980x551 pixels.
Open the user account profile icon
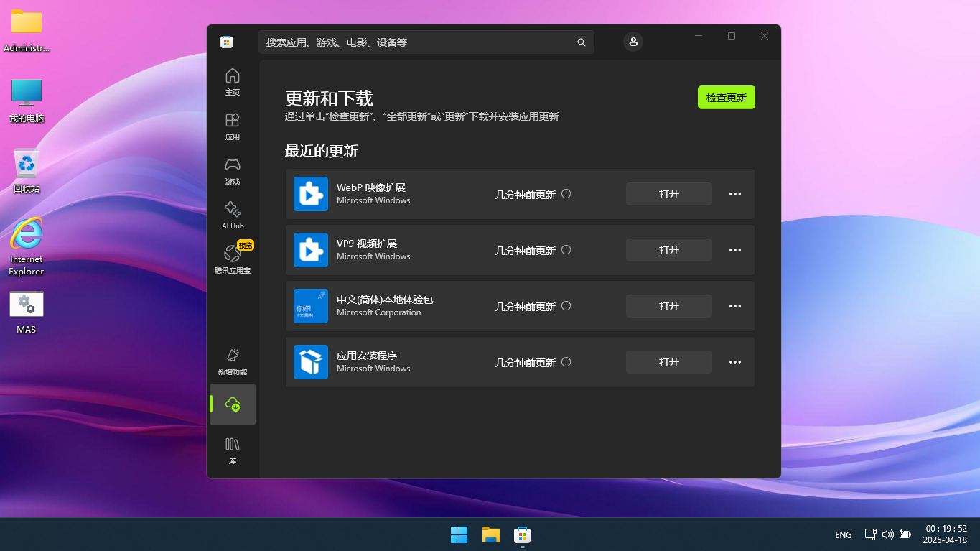633,42
